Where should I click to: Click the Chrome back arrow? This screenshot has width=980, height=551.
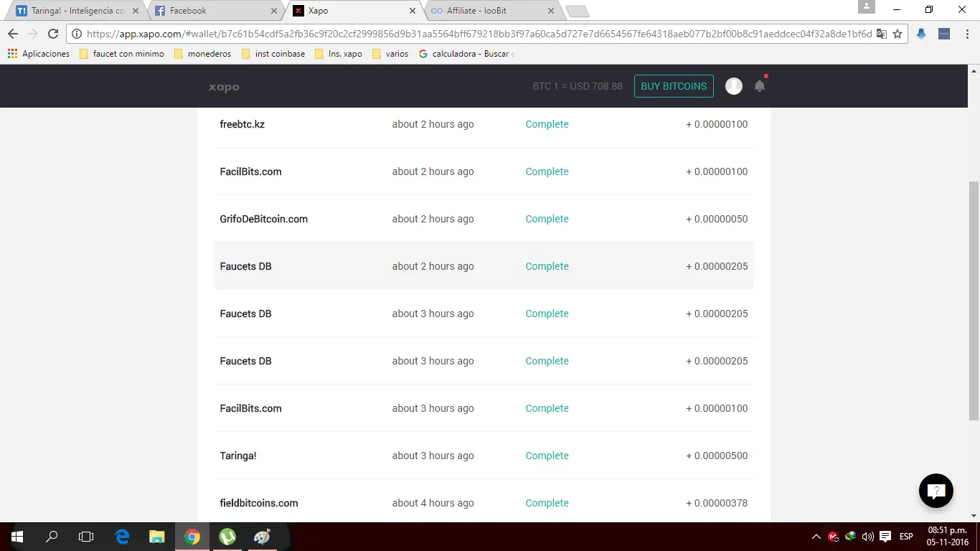(x=13, y=34)
